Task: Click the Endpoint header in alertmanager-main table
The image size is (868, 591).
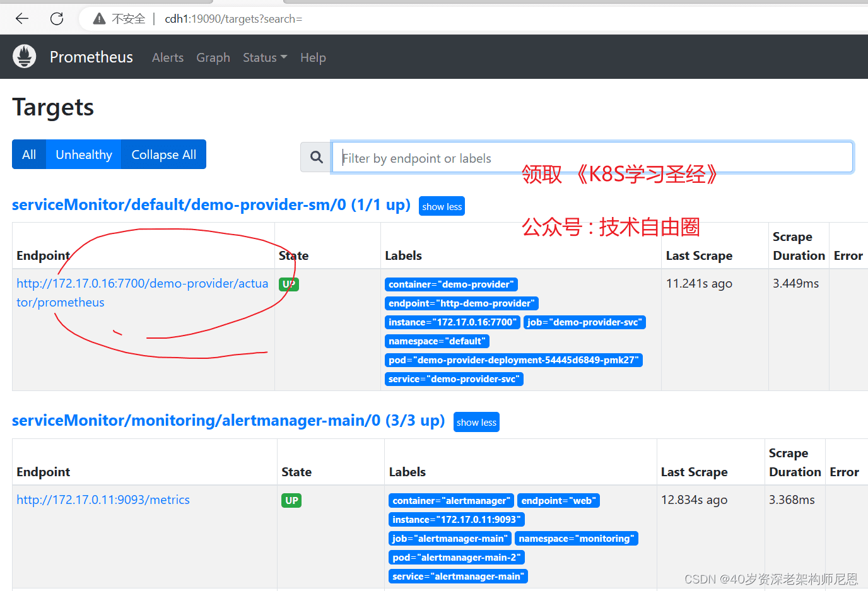Action: [x=43, y=472]
